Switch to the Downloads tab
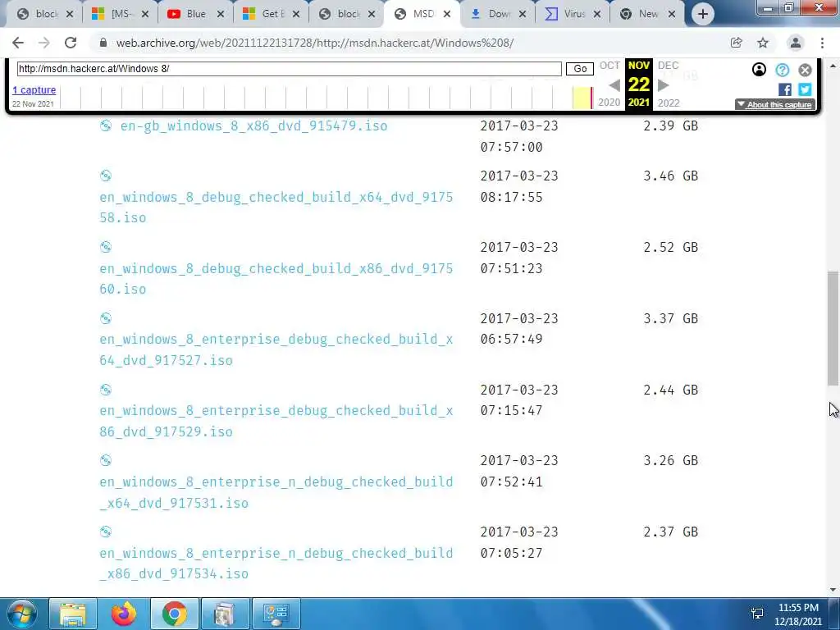The width and height of the screenshot is (840, 630). (x=498, y=14)
